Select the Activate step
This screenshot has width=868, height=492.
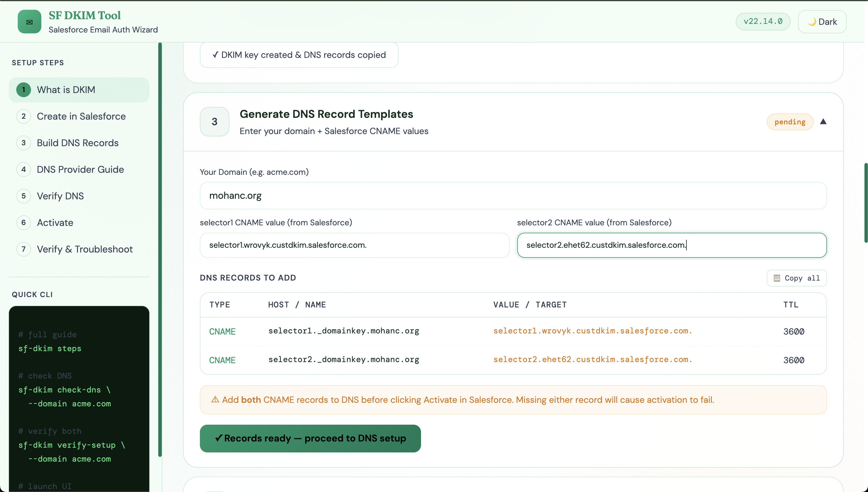55,222
